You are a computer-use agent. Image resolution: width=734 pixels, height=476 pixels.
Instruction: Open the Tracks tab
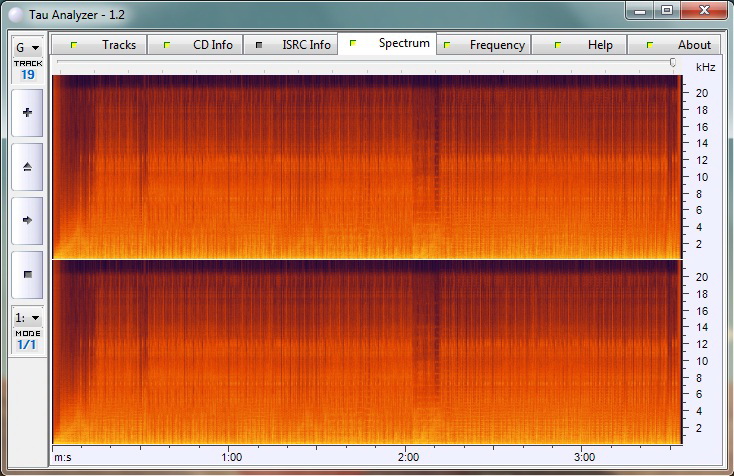[100, 45]
